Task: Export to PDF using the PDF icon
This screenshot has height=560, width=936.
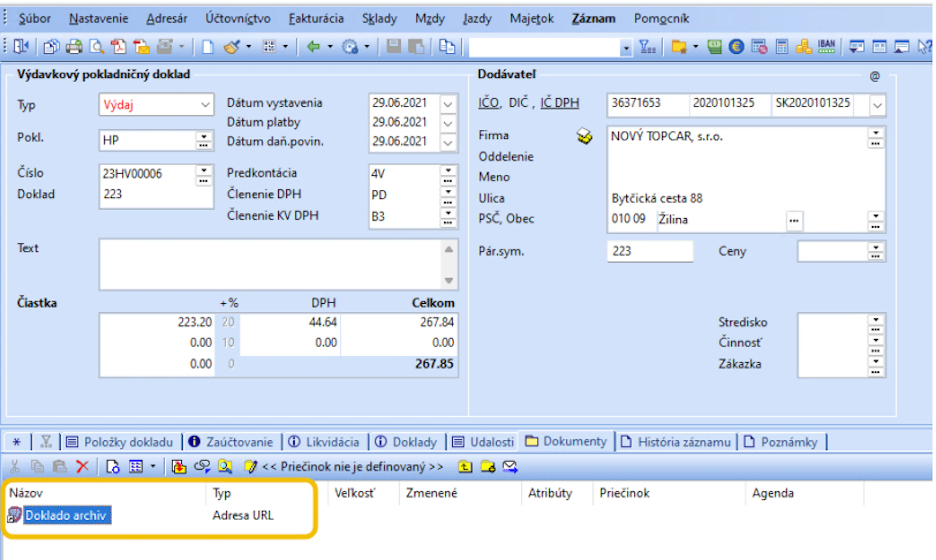Action: 119,47
